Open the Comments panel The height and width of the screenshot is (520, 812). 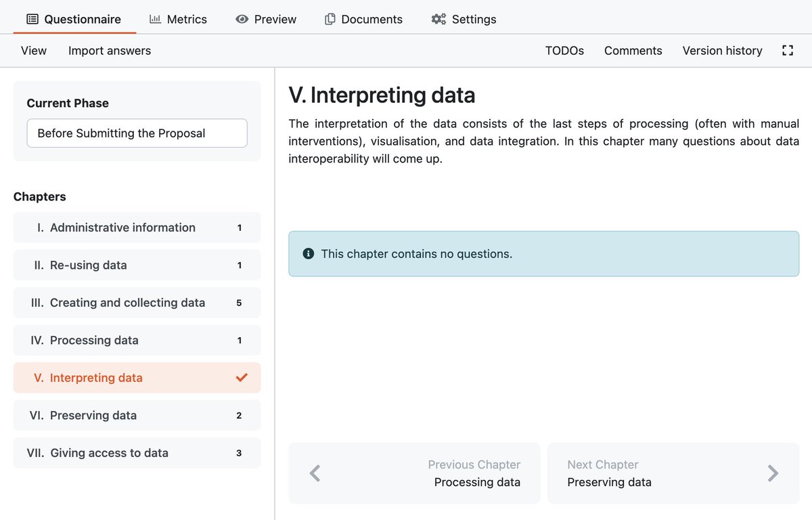pyautogui.click(x=633, y=51)
